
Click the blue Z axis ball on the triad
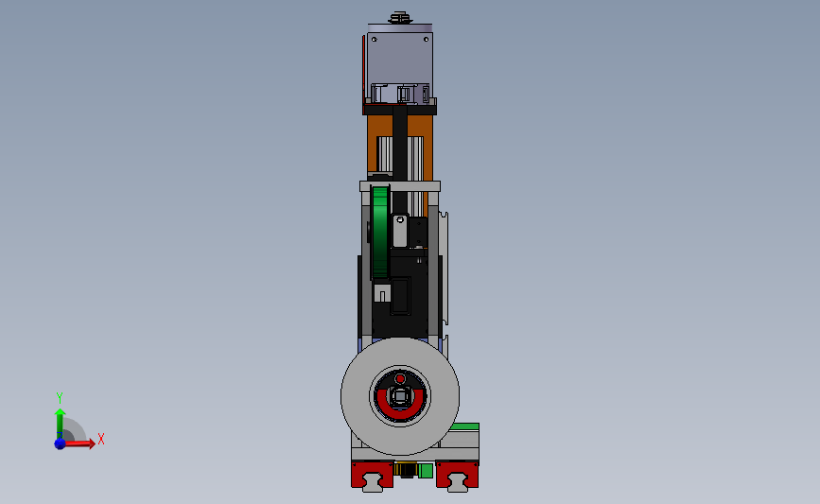click(x=61, y=443)
